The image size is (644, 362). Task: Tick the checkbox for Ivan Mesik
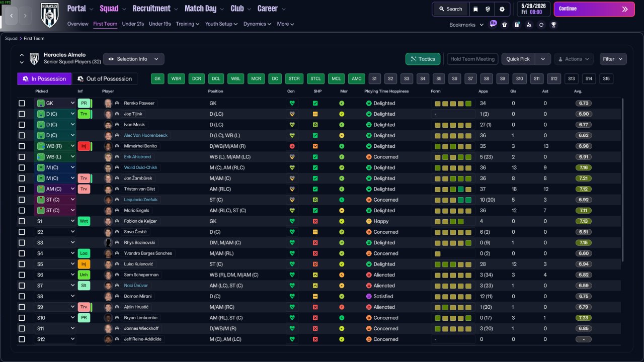pos(22,125)
